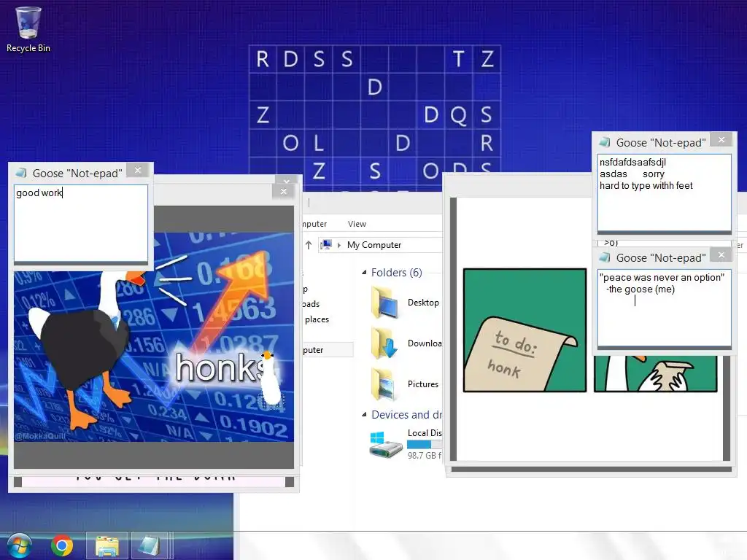
Task: Click the Desktop folder label
Action: click(x=423, y=303)
